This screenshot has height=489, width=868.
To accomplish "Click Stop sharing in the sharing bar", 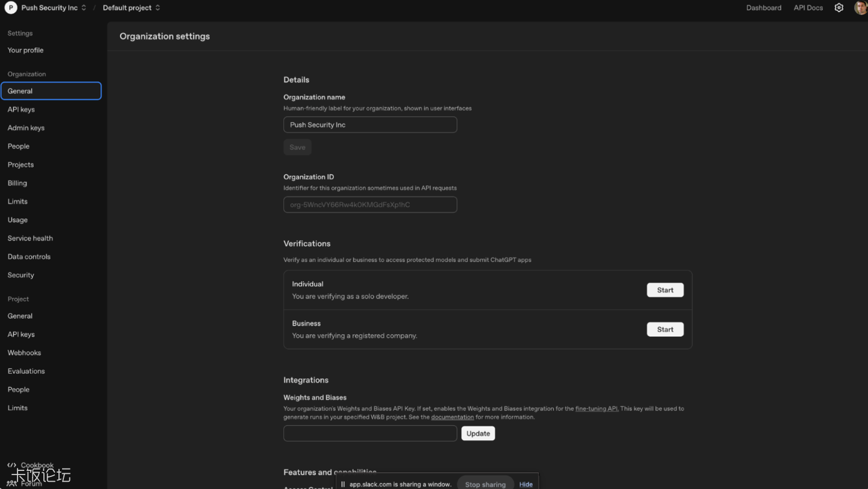I will [485, 484].
